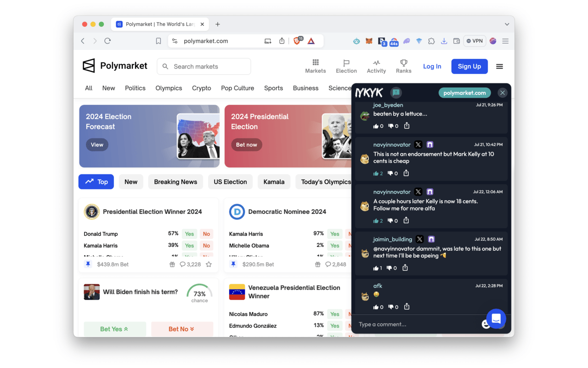Click the Sign Up button

469,66
